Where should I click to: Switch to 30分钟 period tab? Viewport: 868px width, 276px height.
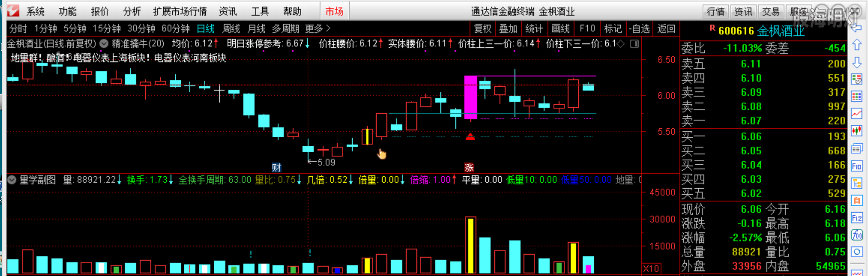pyautogui.click(x=141, y=28)
